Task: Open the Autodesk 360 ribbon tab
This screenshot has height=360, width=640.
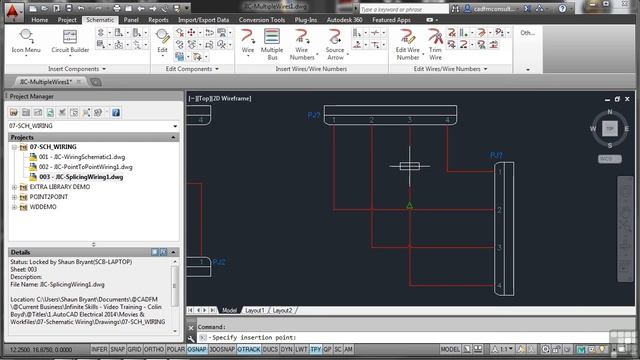Action: pyautogui.click(x=344, y=20)
